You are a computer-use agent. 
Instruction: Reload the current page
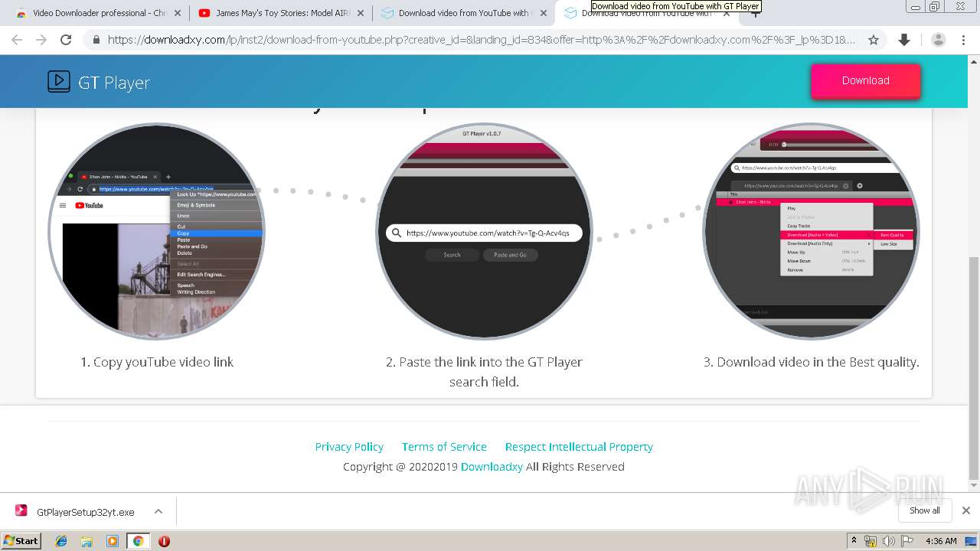pos(66,40)
